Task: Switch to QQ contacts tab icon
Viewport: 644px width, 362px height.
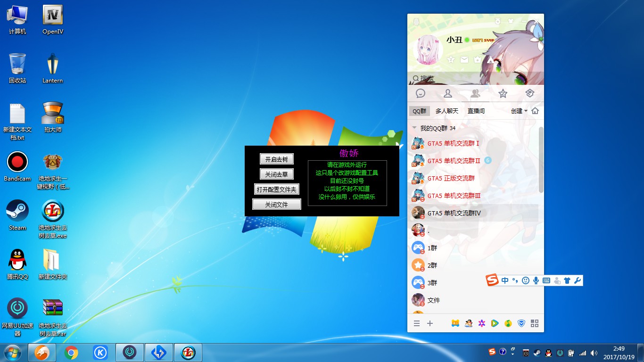Action: 448,93
